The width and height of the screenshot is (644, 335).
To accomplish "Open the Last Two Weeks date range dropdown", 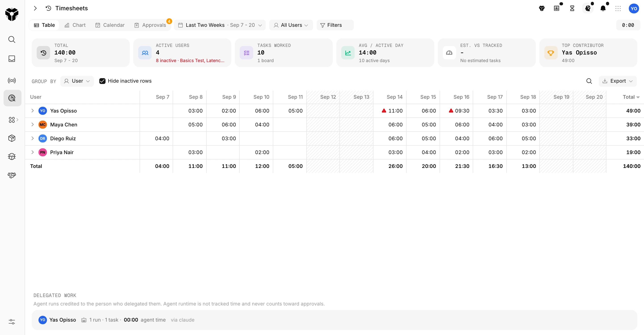I will click(x=220, y=25).
